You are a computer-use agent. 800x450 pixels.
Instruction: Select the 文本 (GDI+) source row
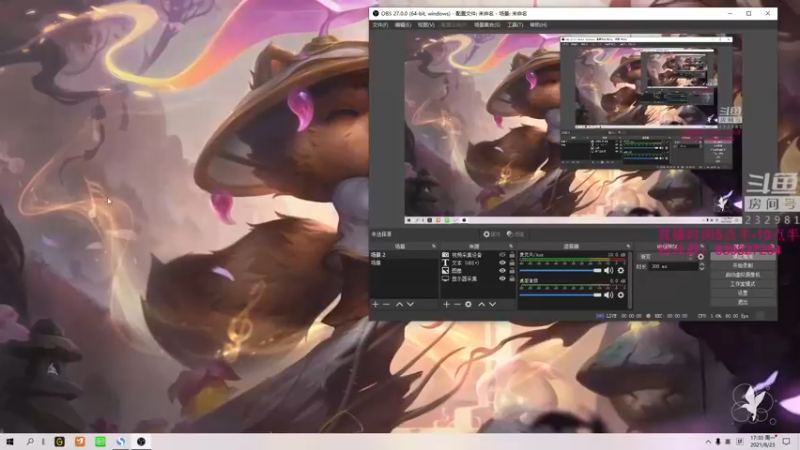click(x=477, y=263)
